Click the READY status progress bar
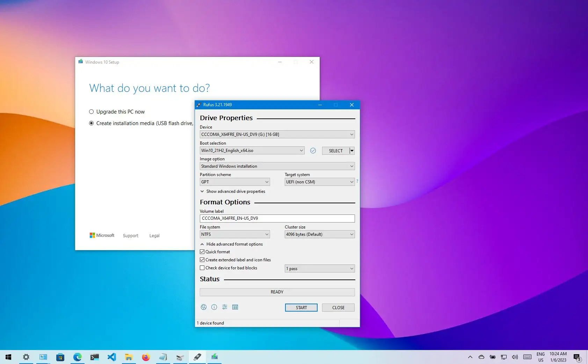The height and width of the screenshot is (364, 588). 277,292
